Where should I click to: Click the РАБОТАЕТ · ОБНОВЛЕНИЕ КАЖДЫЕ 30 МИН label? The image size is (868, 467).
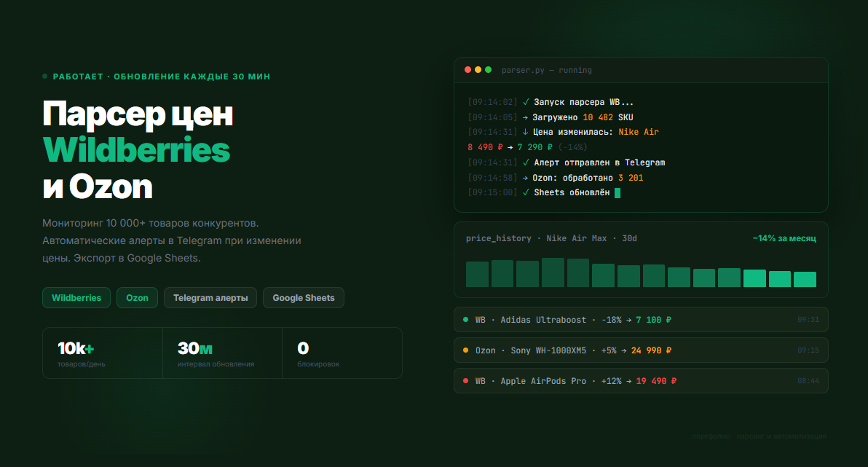click(x=162, y=76)
